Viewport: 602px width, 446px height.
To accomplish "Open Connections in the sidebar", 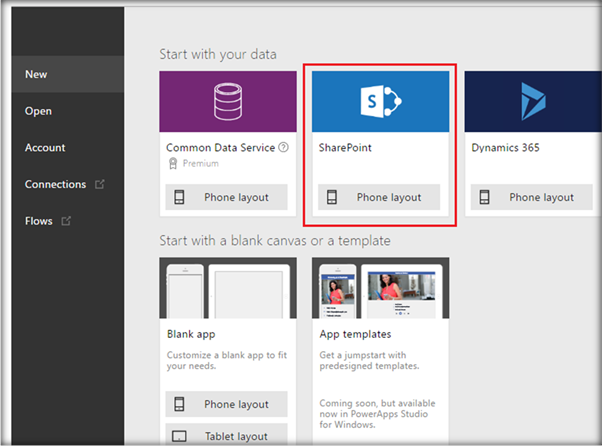I will pyautogui.click(x=68, y=184).
